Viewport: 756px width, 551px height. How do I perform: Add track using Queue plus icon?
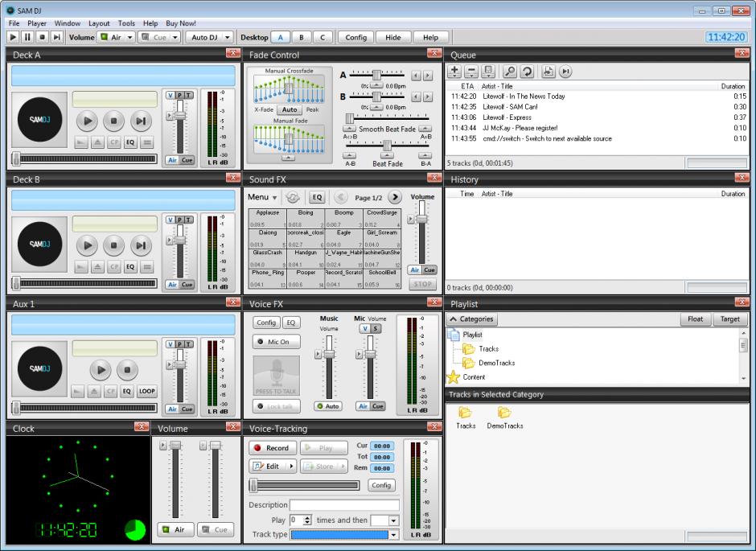(454, 72)
